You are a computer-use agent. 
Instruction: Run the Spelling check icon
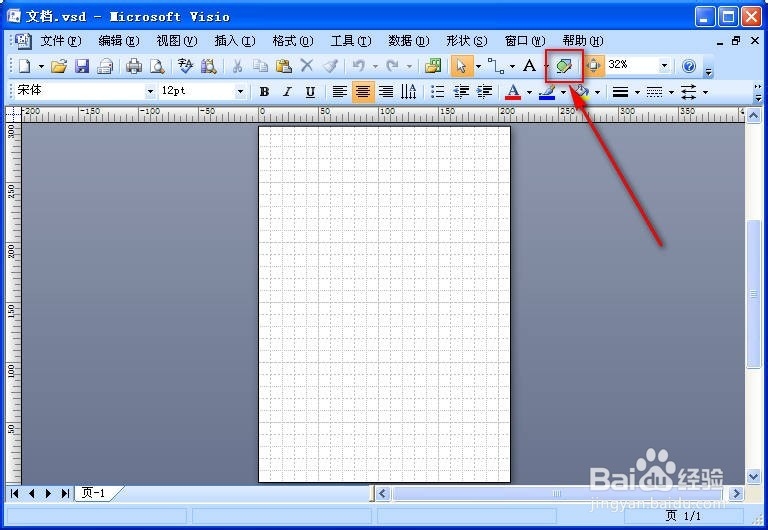(185, 66)
